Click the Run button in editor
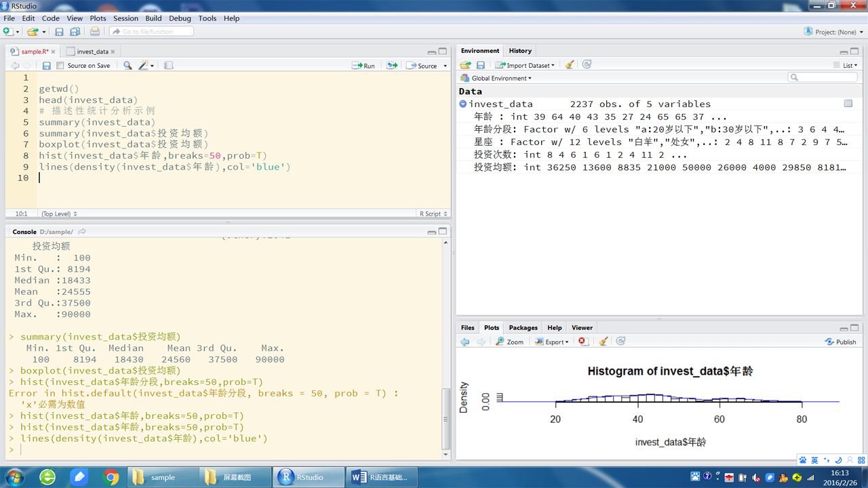 coord(363,66)
